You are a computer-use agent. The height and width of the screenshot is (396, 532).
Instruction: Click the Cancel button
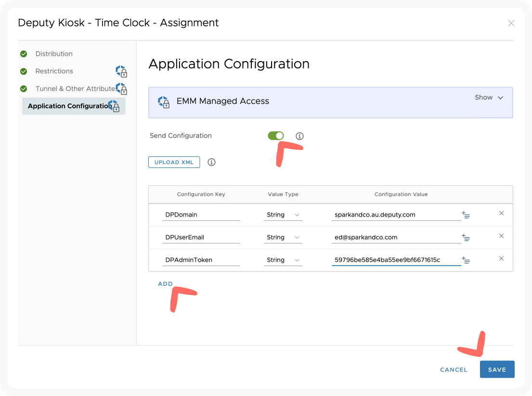(454, 370)
